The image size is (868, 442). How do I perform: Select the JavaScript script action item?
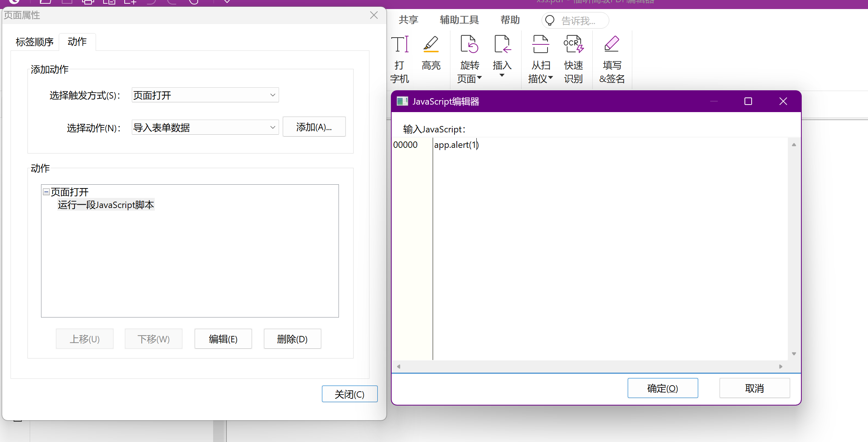pyautogui.click(x=106, y=205)
